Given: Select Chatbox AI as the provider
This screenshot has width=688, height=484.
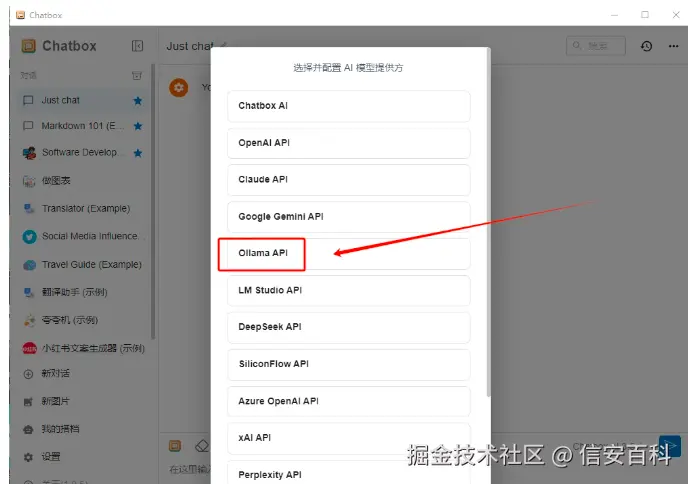Looking at the screenshot, I should pyautogui.click(x=348, y=106).
